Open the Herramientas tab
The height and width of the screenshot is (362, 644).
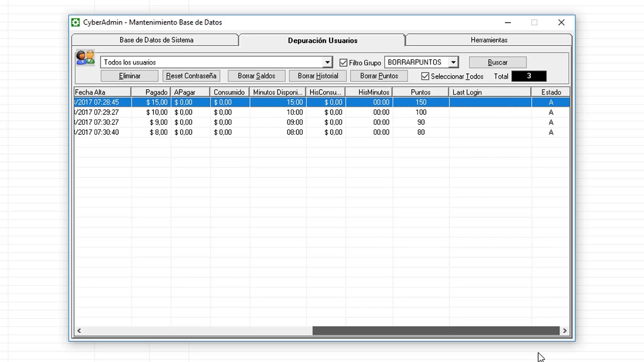click(489, 40)
